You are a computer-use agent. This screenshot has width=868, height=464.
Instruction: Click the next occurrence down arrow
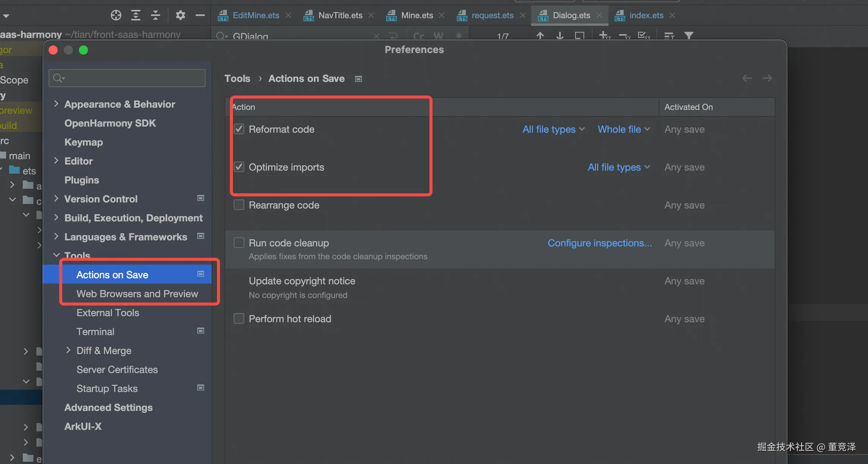560,36
